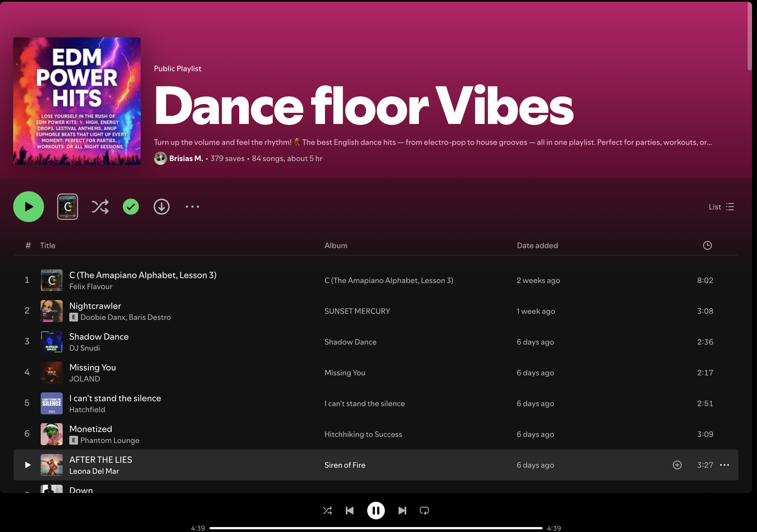Screen dimensions: 757x532
Task: Open Brisias M. profile link
Action: (x=186, y=159)
